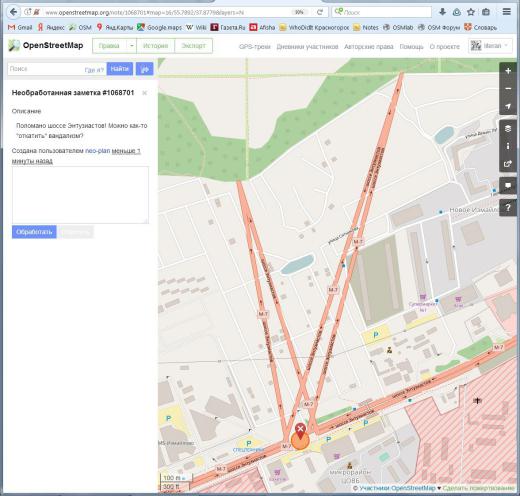The image size is (520, 496).
Task: Click the red note marker on the map
Action: pyautogui.click(x=300, y=432)
